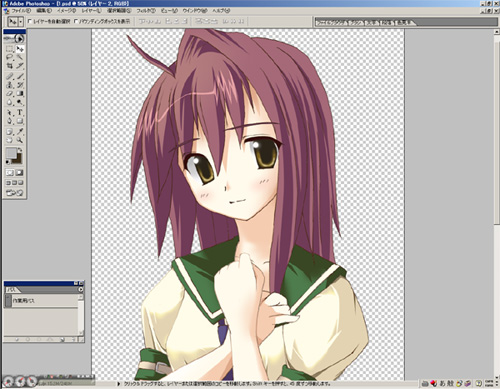Open Adobe Online from toolbox top icon
Viewport: 500px width, 389px height.
coord(15,39)
